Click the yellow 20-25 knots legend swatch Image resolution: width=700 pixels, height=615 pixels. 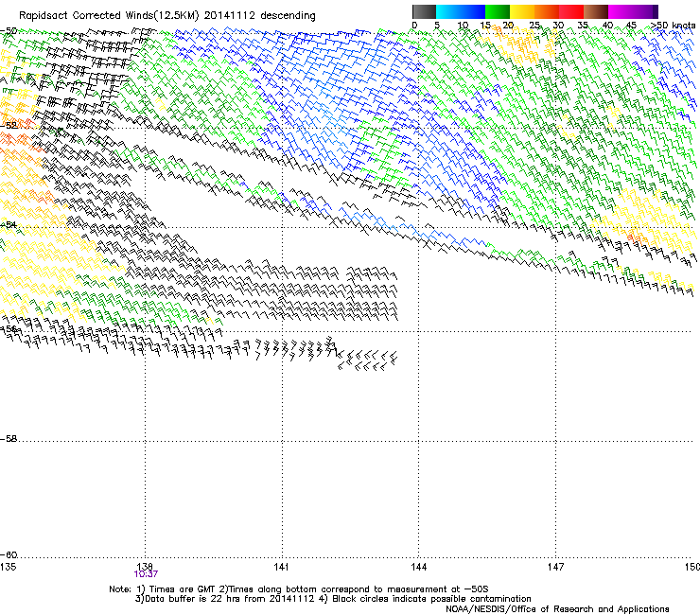pos(522,11)
